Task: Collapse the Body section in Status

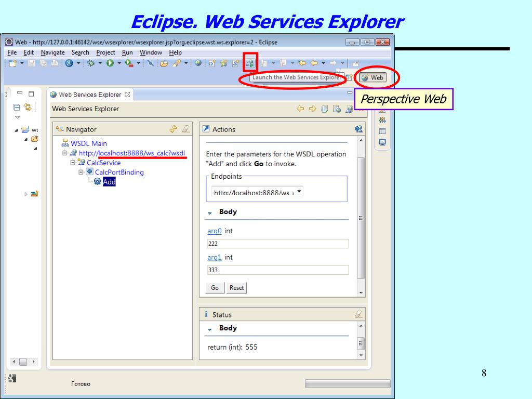Action: pyautogui.click(x=210, y=329)
